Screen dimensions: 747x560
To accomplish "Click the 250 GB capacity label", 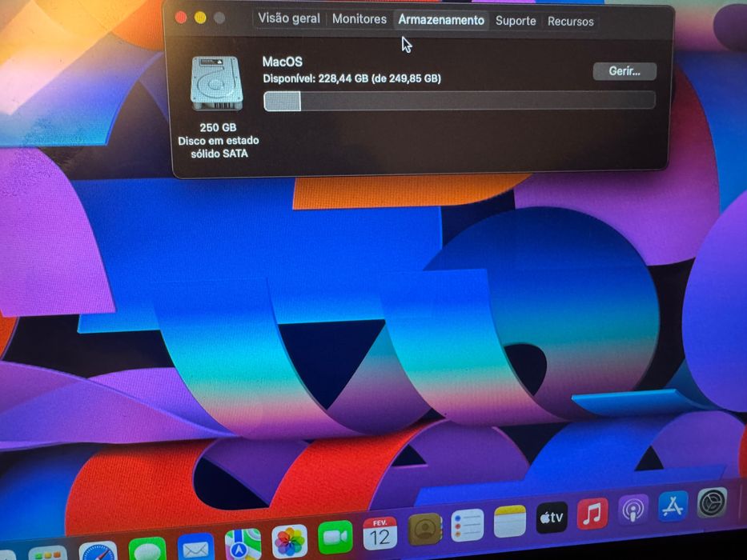I will point(218,128).
